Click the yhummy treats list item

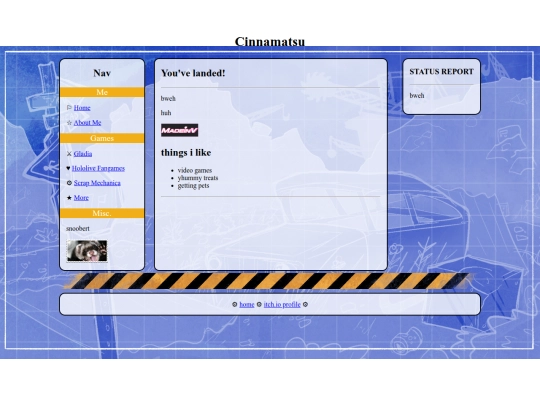pos(198,178)
